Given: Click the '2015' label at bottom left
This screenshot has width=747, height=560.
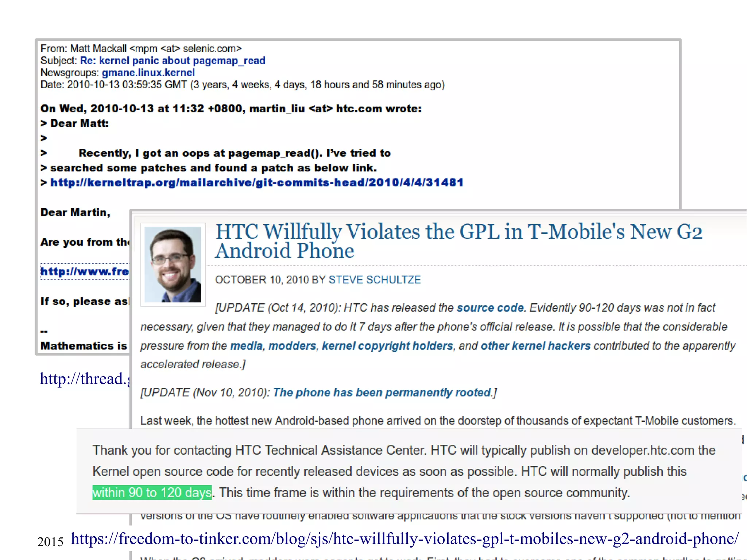Looking at the screenshot, I should pyautogui.click(x=50, y=542).
